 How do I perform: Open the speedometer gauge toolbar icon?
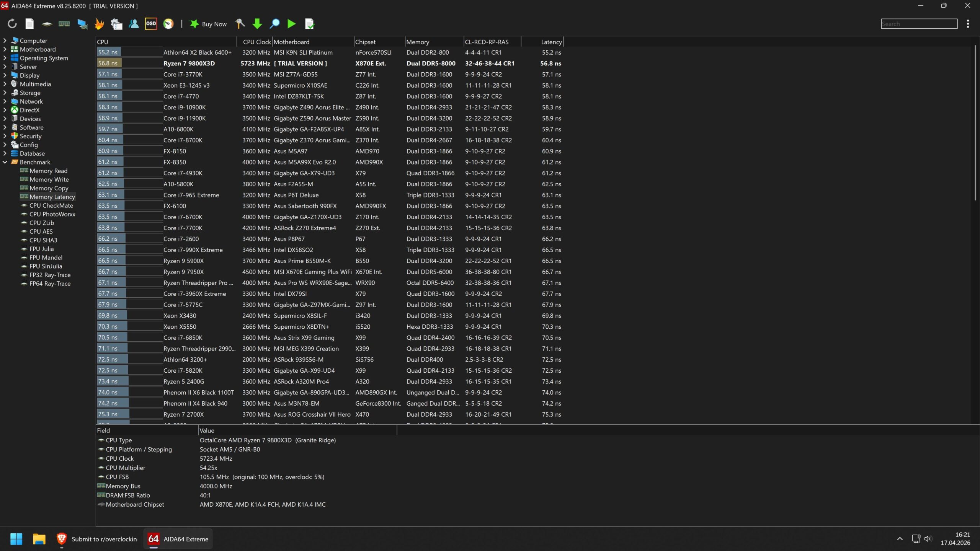168,24
